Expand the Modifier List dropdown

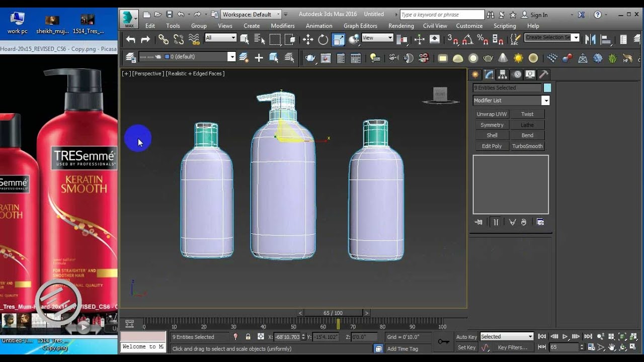545,101
